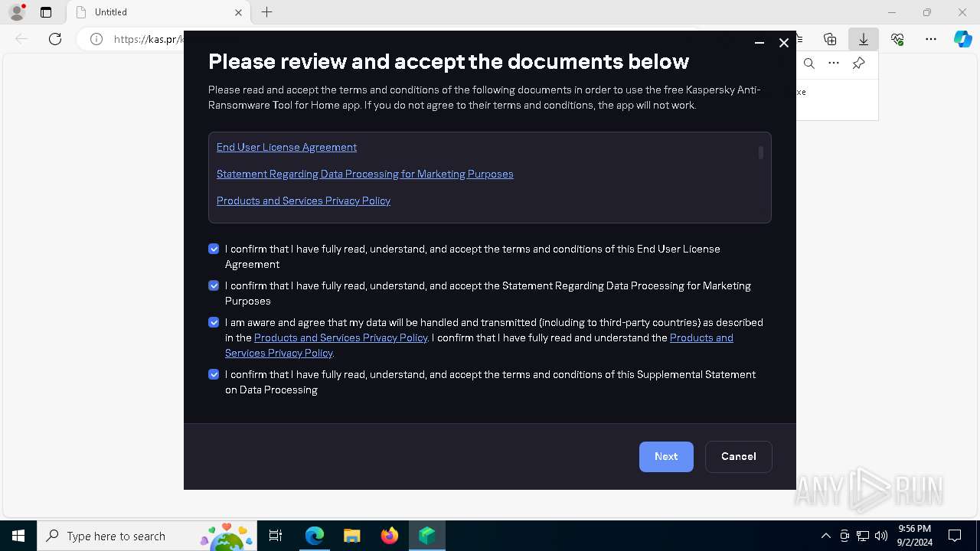This screenshot has width=980, height=551.
Task: Launch Microsoft Edge from taskbar
Action: (x=314, y=536)
